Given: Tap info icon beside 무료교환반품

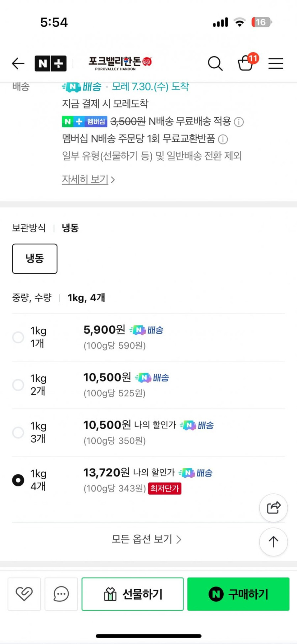Looking at the screenshot, I should (x=223, y=139).
